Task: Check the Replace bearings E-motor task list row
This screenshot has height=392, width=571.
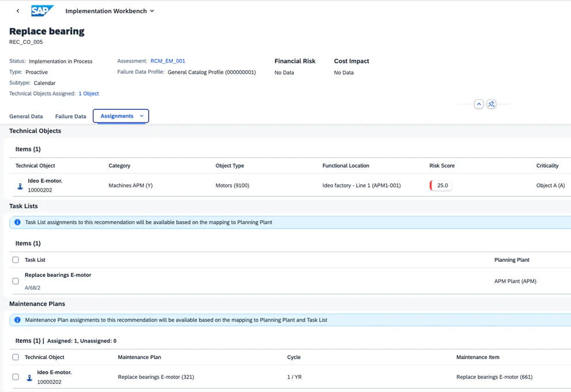Action: click(16, 281)
